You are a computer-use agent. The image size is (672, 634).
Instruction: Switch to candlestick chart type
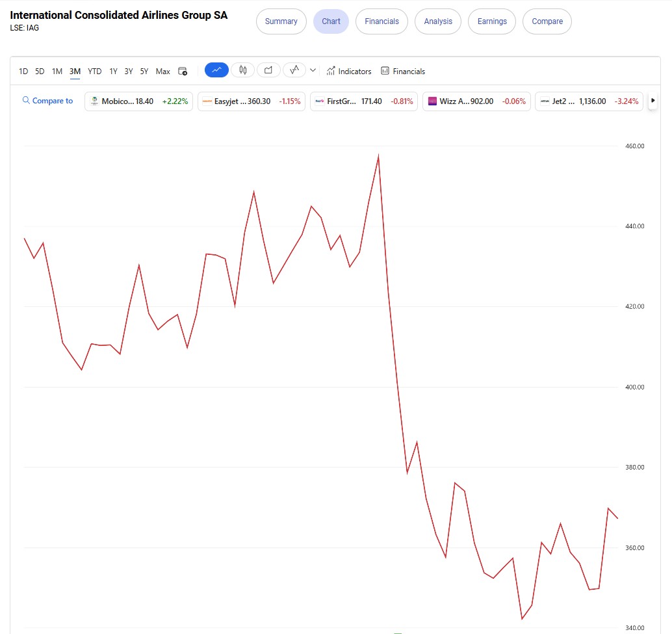[243, 70]
